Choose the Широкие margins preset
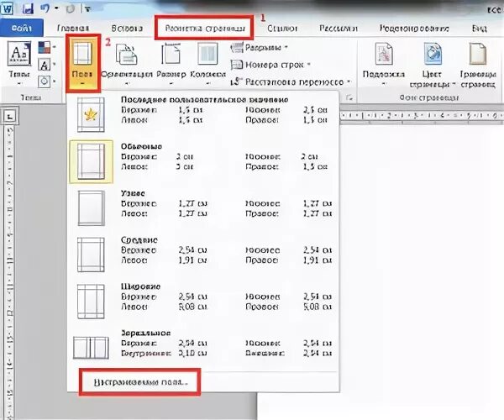This screenshot has height=420, width=504. point(203,301)
